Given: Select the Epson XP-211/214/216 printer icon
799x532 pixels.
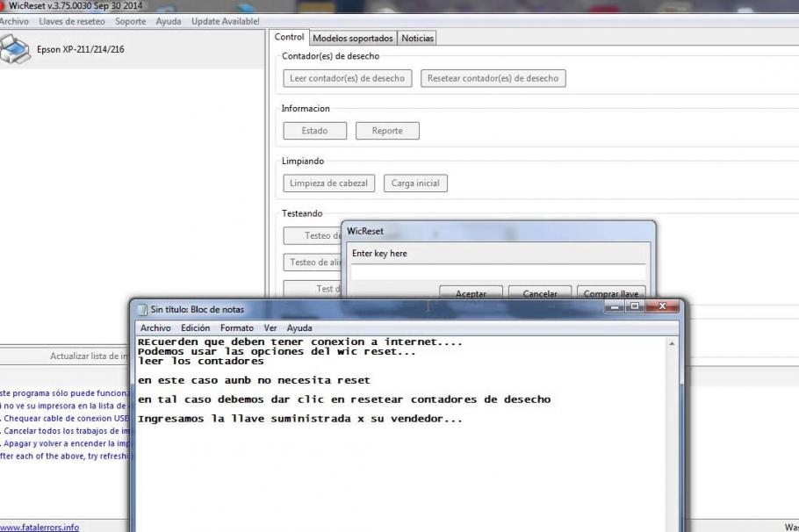Looking at the screenshot, I should pos(15,49).
